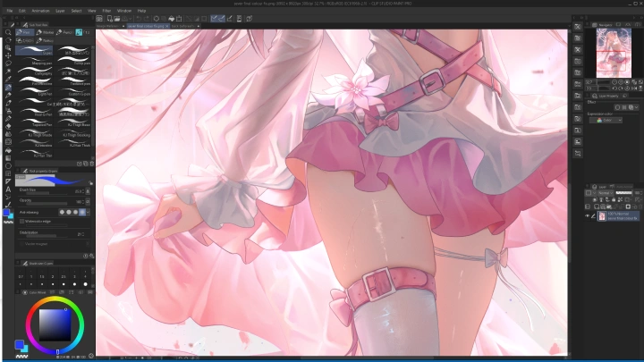Select the Pencil sub tool group
The width and height of the screenshot is (644, 362).
coord(64,32)
